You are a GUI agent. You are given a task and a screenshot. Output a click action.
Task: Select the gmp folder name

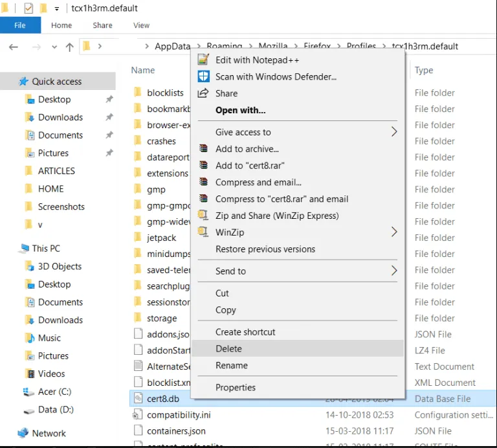click(x=156, y=190)
